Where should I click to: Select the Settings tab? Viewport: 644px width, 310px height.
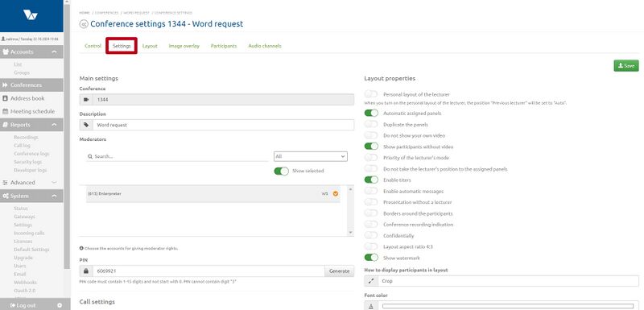[122, 46]
